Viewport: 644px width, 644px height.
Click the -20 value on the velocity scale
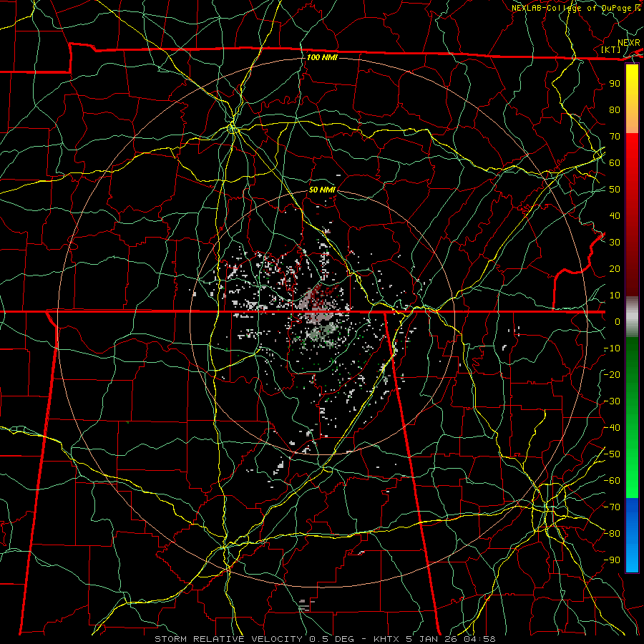point(612,374)
